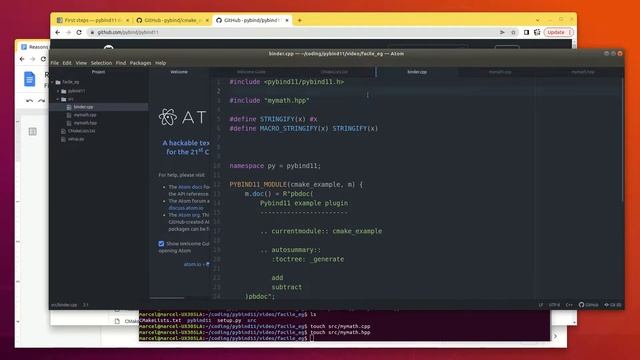The width and height of the screenshot is (640, 360).
Task: Click src/binder.cpp path in the status bar
Action: [x=64, y=305]
